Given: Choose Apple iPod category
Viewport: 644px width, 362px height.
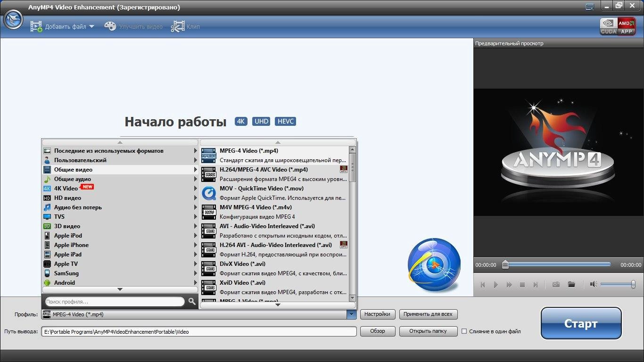Looking at the screenshot, I should 120,236.
